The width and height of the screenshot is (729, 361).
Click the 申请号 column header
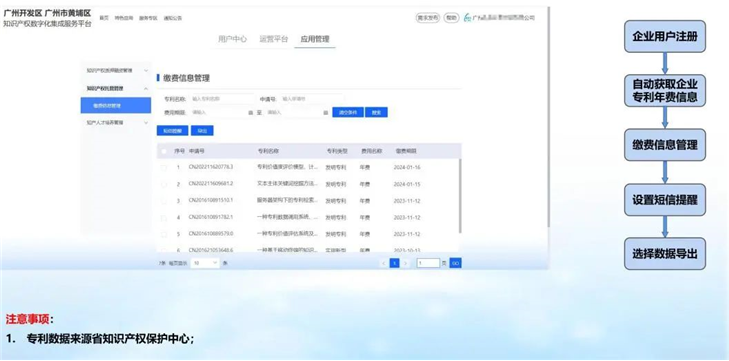pyautogui.click(x=197, y=151)
